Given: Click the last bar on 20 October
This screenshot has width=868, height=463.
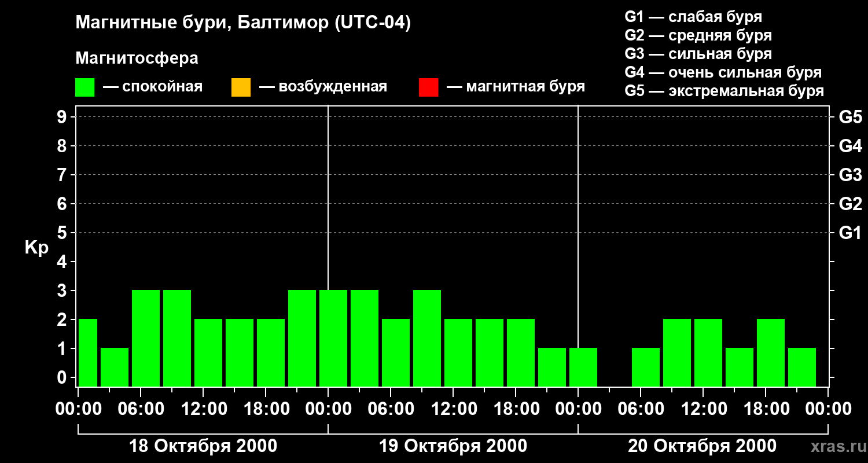Looking at the screenshot, I should [802, 367].
